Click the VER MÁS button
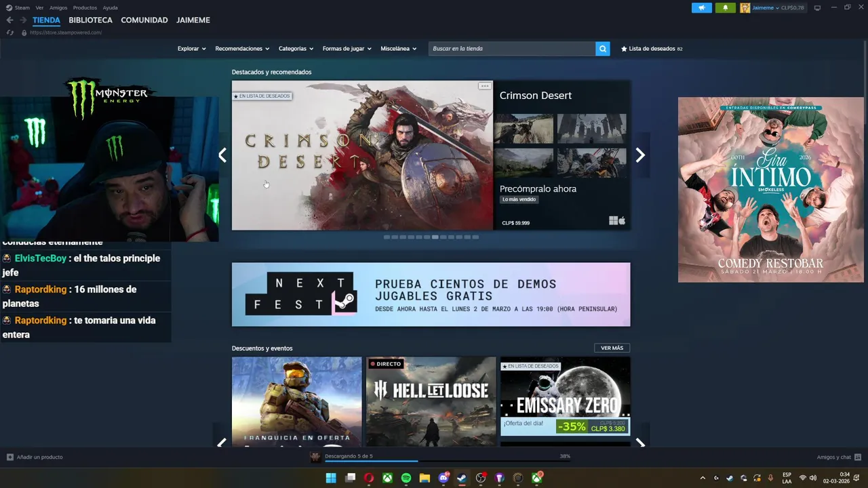 [612, 348]
